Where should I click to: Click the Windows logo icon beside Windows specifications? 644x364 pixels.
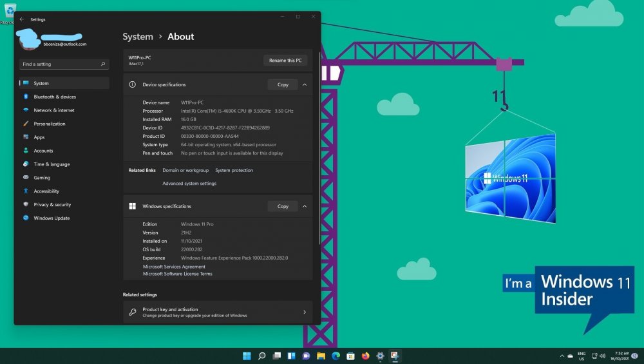point(132,206)
